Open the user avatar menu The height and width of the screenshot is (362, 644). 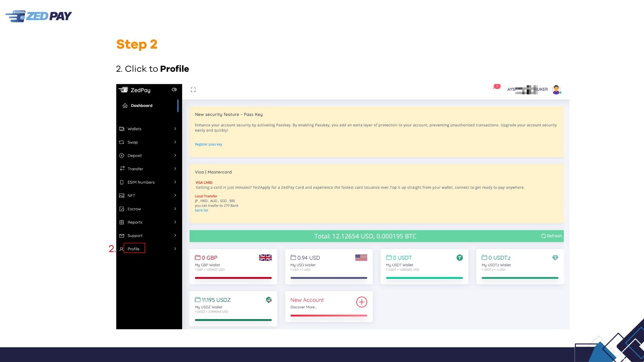[x=556, y=89]
